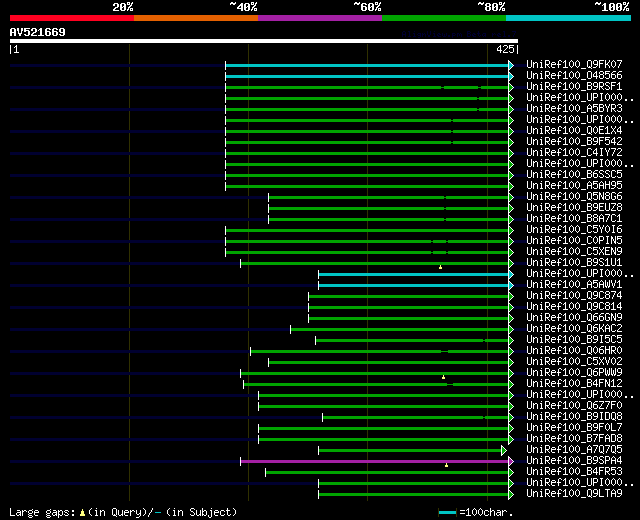Choose hit UniRef100_C5XV02

click(574, 362)
